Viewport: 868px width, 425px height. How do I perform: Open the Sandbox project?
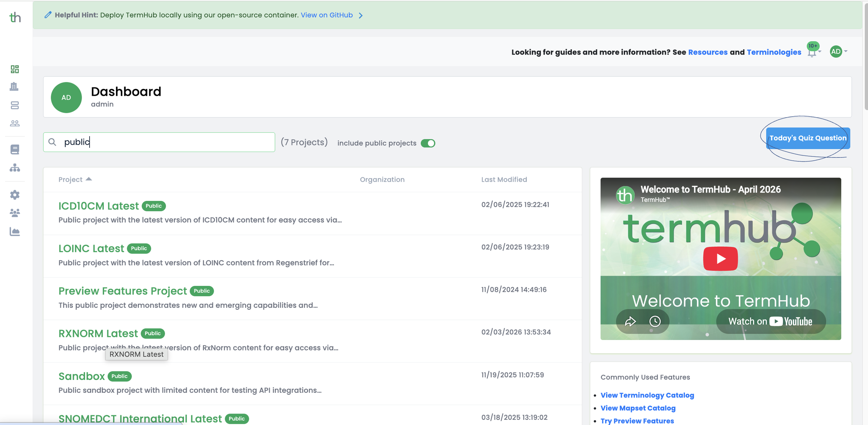coord(82,376)
